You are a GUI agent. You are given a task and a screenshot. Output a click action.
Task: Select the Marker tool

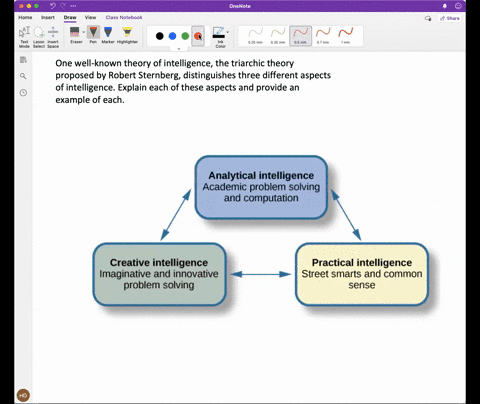click(x=108, y=35)
